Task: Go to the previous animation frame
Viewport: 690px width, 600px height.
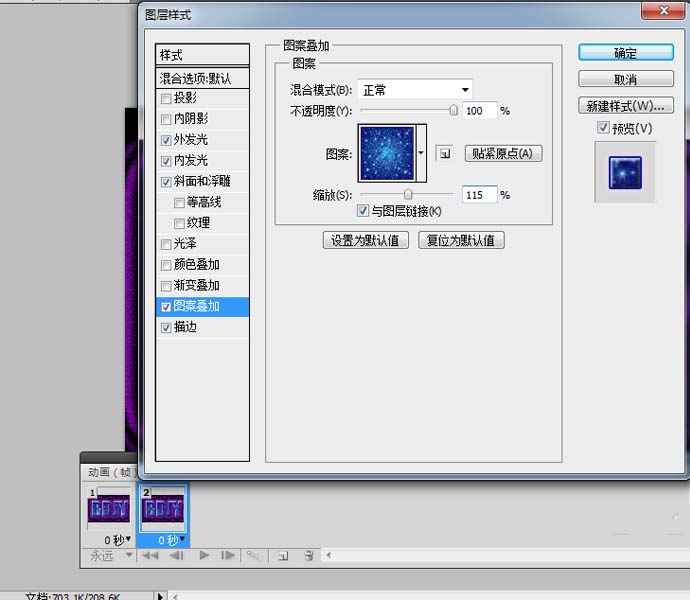Action: (x=177, y=555)
